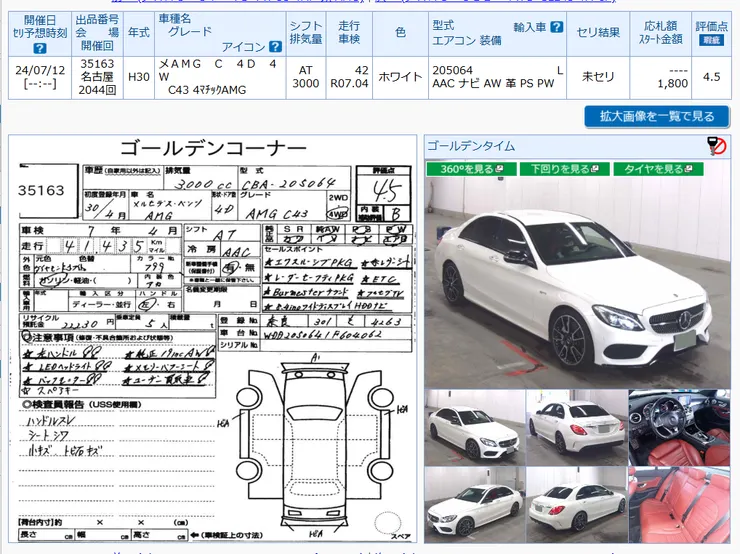Click the ゴールデンタイム panel title
Screen dimensions: 740x554
tap(471, 146)
